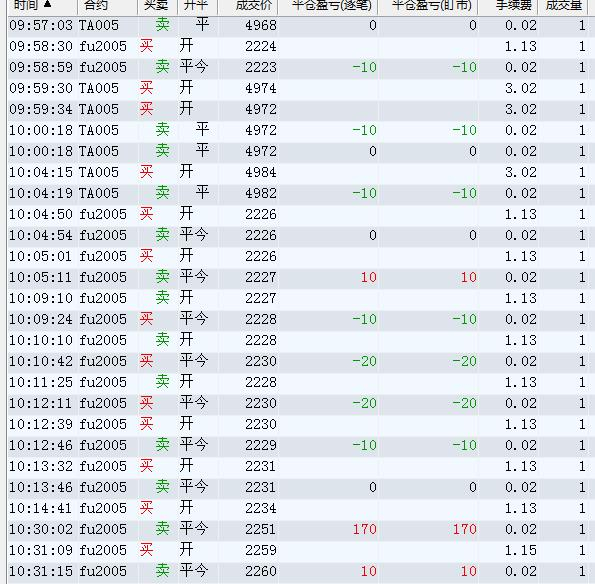Click the 1.15 fee cell at 10:31:09
Screen dimensions: 595x584
click(x=521, y=550)
